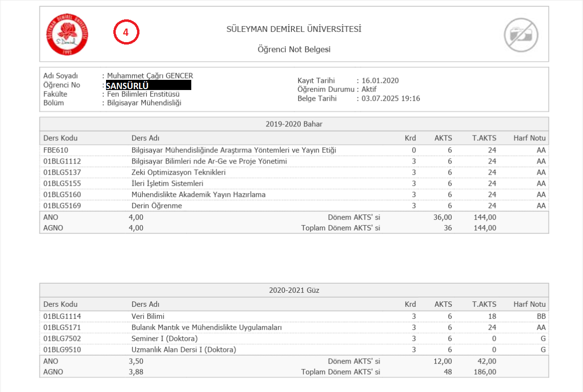The height and width of the screenshot is (392, 583).
Task: Click the Öğrenci Not Belgesi document title
Action: (x=294, y=49)
